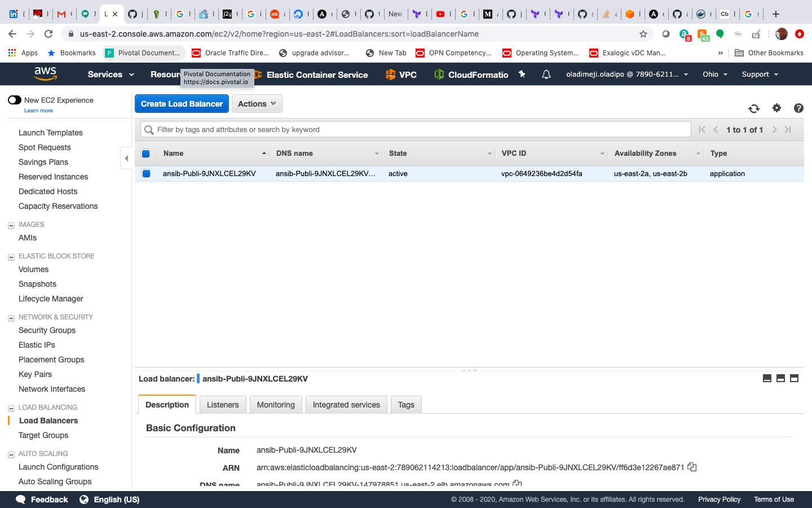Viewport: 812px width, 508px height.
Task: Open table settings gear icon
Action: (776, 108)
